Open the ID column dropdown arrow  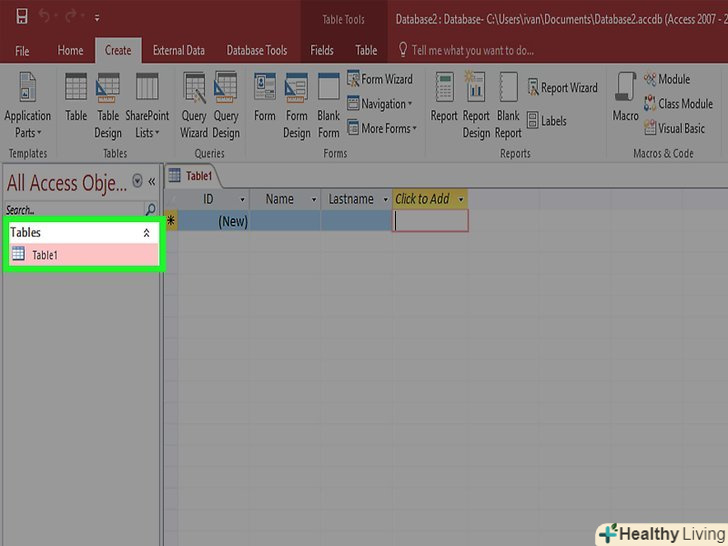pyautogui.click(x=242, y=200)
